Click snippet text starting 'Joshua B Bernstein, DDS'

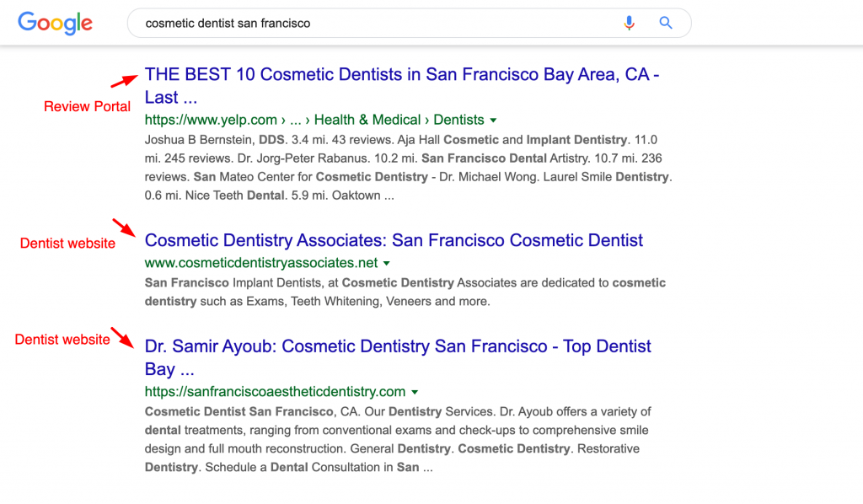pos(409,167)
